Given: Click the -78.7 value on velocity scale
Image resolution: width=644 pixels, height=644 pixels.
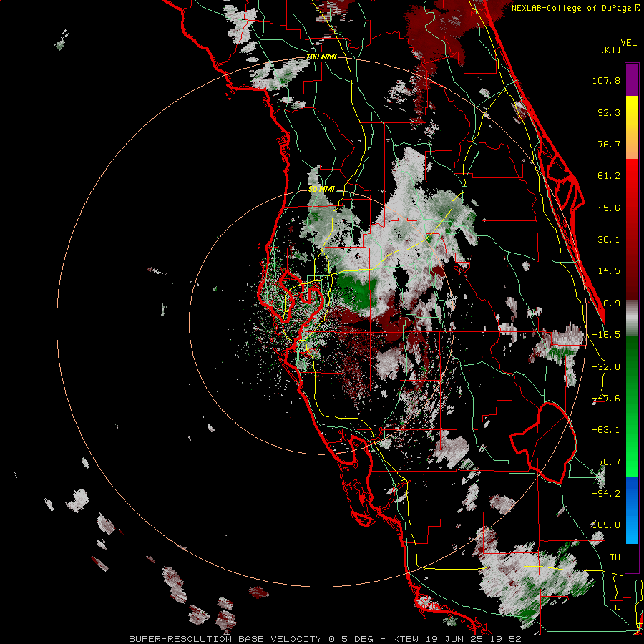Looking at the screenshot, I should coord(606,462).
